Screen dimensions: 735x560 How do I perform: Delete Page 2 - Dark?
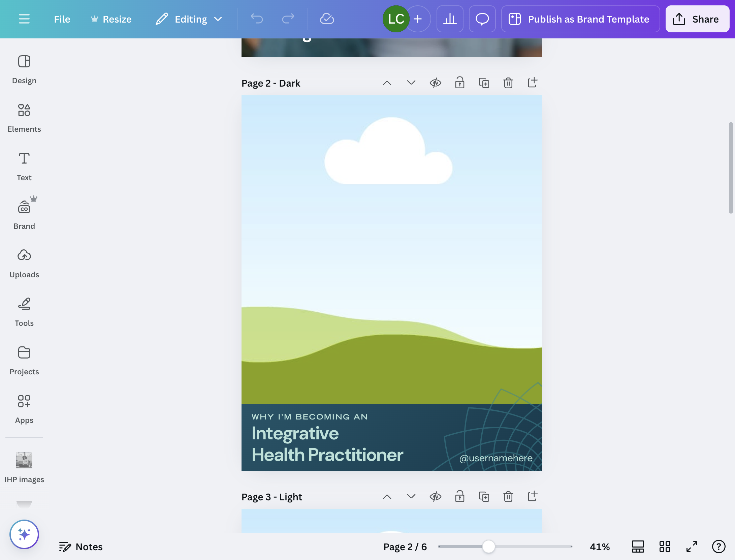click(508, 83)
